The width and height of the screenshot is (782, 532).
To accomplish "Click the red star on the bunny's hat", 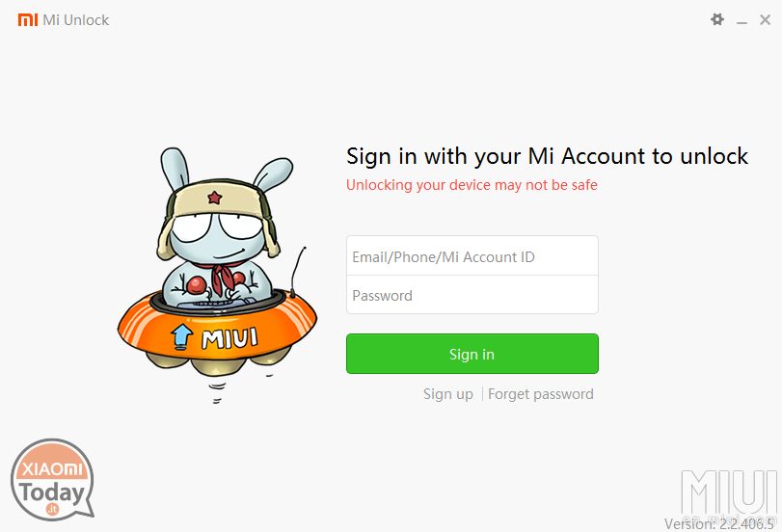I will 215,198.
